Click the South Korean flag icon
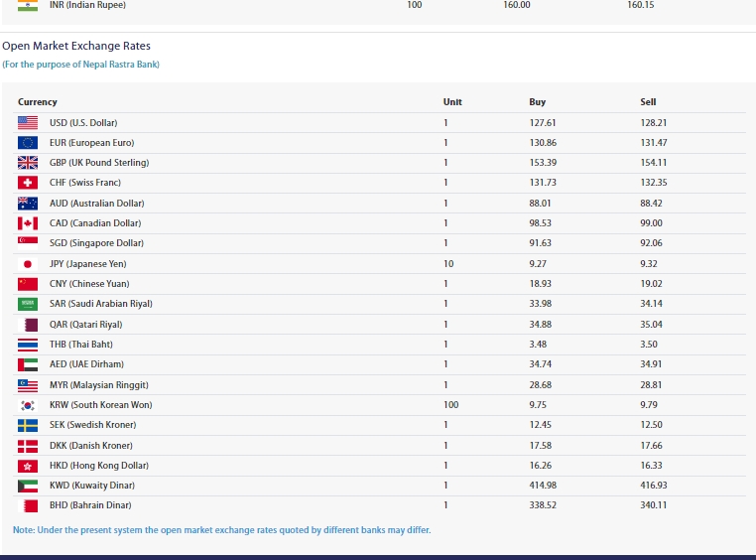 coord(28,405)
